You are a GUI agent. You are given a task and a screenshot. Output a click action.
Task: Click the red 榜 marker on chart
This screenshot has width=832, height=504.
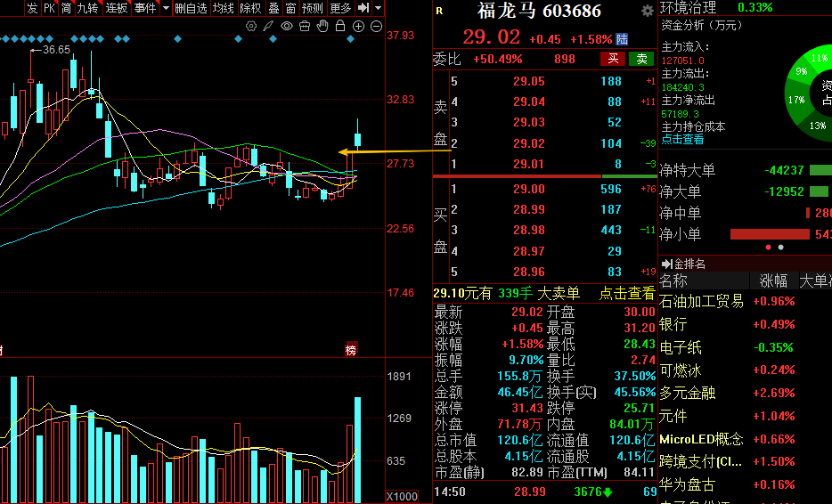tap(351, 349)
